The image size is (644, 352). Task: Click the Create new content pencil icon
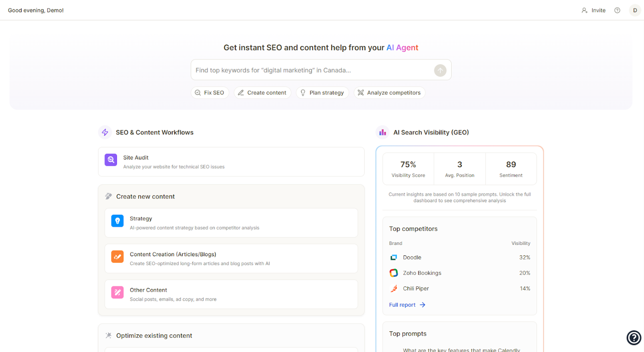(x=108, y=196)
